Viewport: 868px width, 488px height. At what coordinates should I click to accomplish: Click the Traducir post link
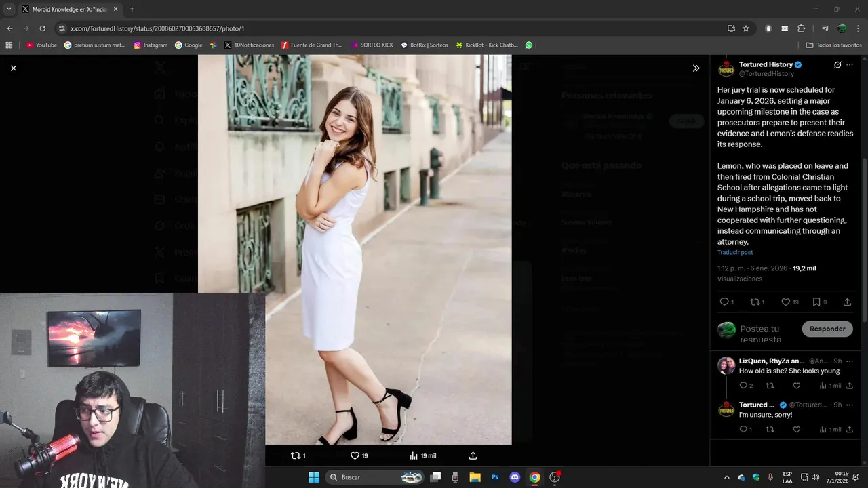click(735, 252)
